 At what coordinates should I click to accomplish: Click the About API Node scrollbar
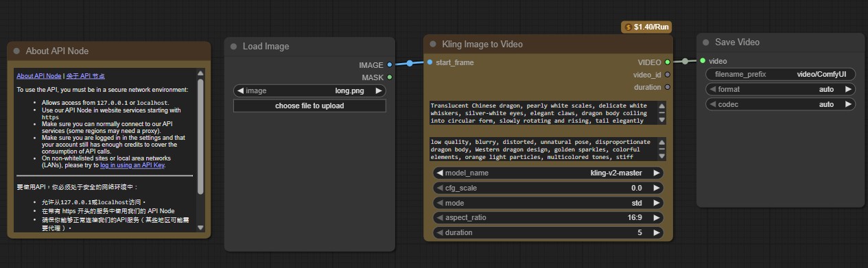(x=200, y=136)
